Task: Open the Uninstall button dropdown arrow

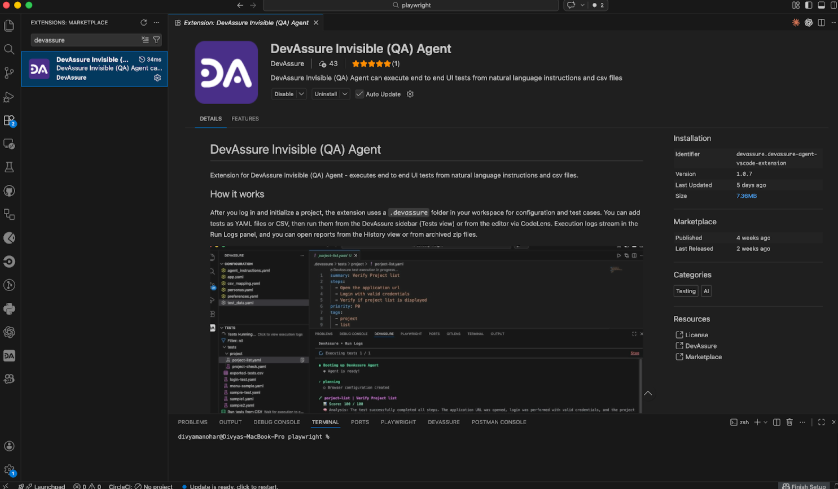Action: [x=345, y=94]
